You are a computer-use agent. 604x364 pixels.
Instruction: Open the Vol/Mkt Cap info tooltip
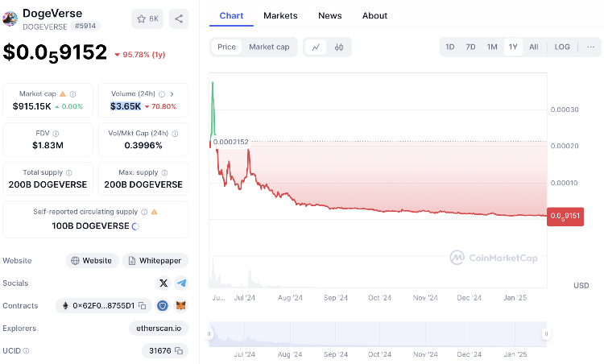point(175,134)
